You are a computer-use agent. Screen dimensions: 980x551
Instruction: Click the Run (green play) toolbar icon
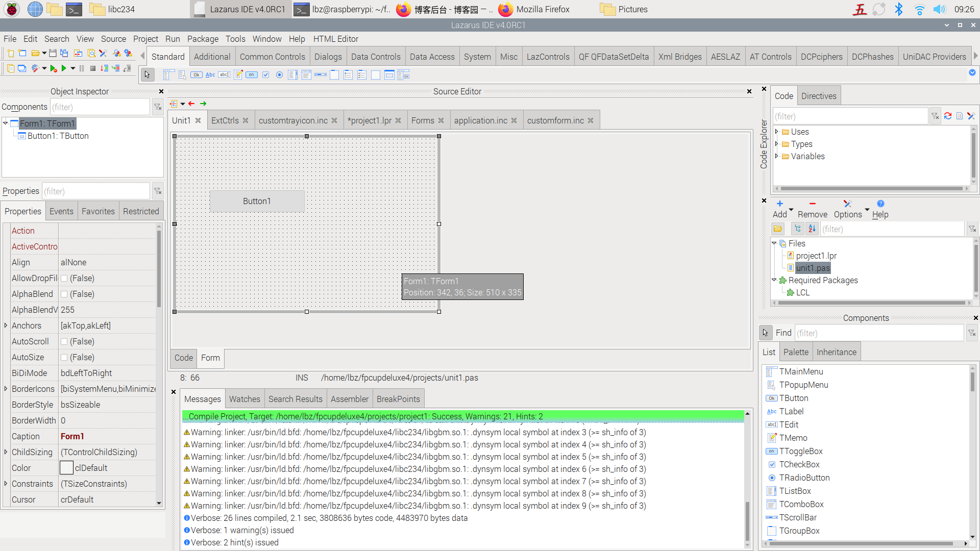64,68
